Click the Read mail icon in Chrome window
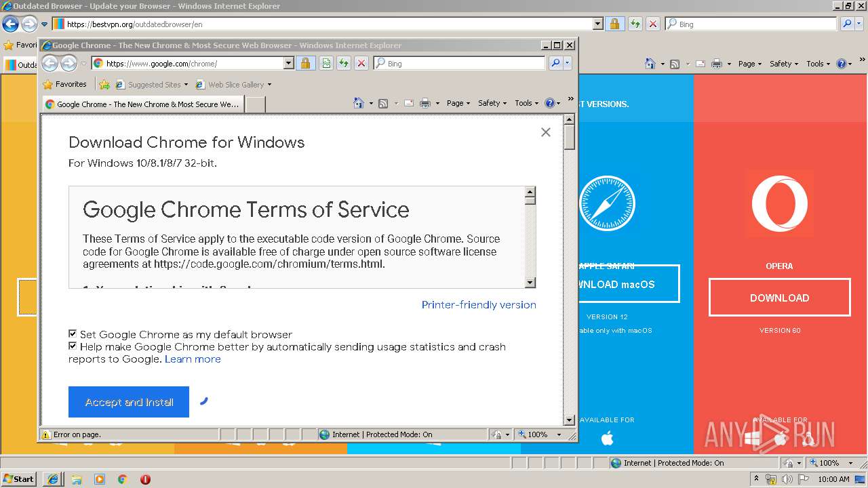The width and height of the screenshot is (868, 488). [409, 103]
